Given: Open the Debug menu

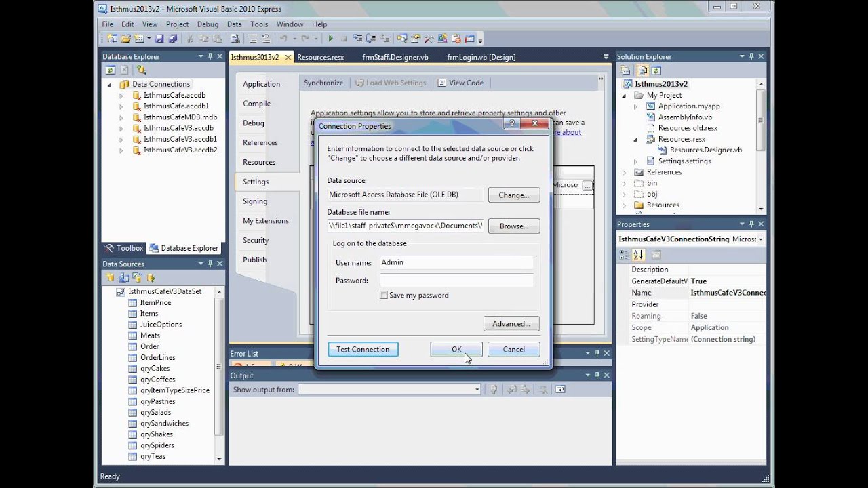Looking at the screenshot, I should coord(208,24).
